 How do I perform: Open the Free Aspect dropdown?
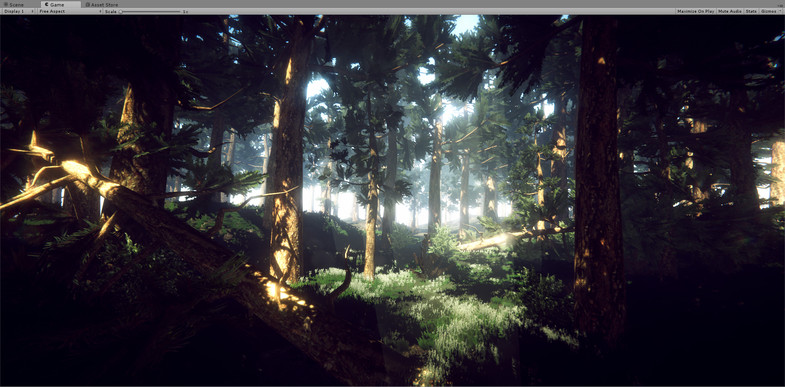coord(70,11)
